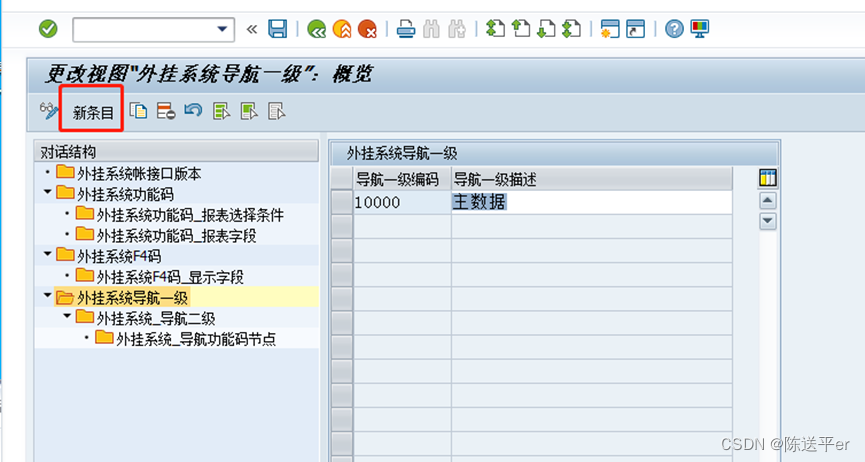Collapse the 外挂系统_导航二级 node arrow
The image size is (865, 462).
67,316
